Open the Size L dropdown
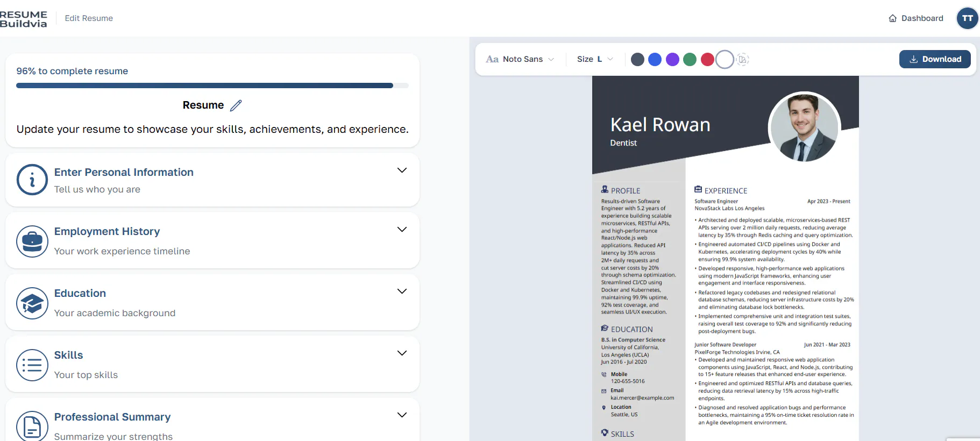This screenshot has width=980, height=441. point(595,59)
